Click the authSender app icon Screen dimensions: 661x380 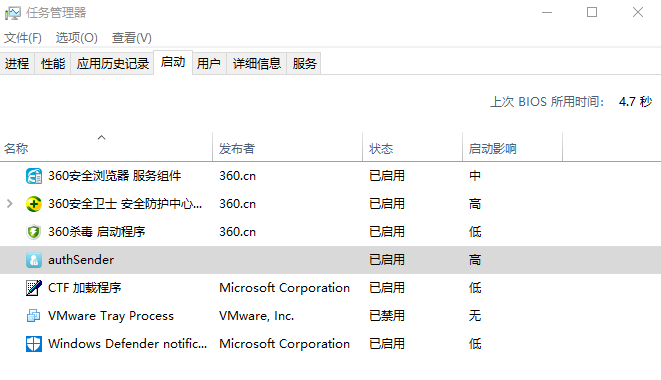point(34,260)
